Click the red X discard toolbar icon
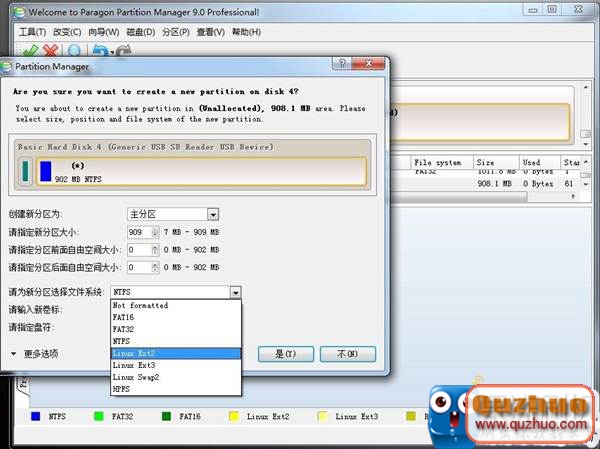Viewport: 600px width, 449px height. tap(51, 50)
